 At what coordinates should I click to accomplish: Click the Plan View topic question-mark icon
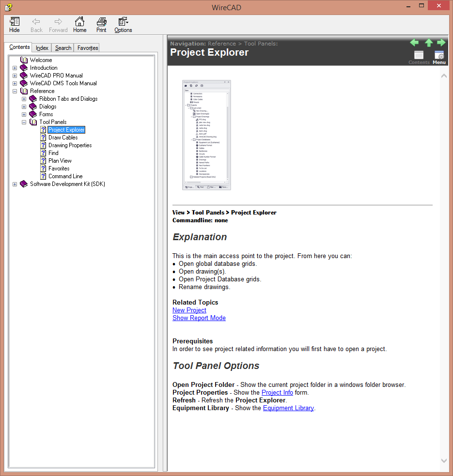[x=44, y=161]
